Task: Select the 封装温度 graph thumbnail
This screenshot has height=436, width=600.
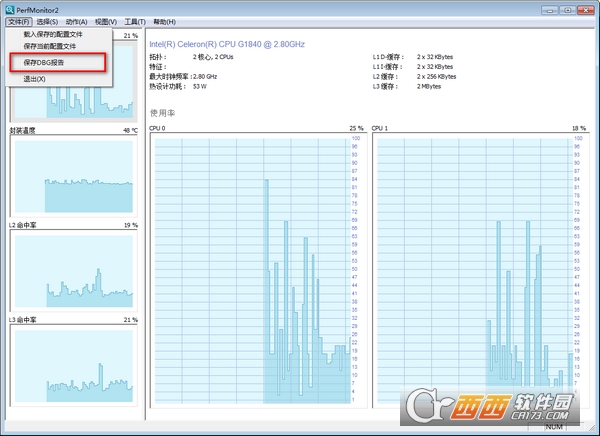Action: [74, 176]
